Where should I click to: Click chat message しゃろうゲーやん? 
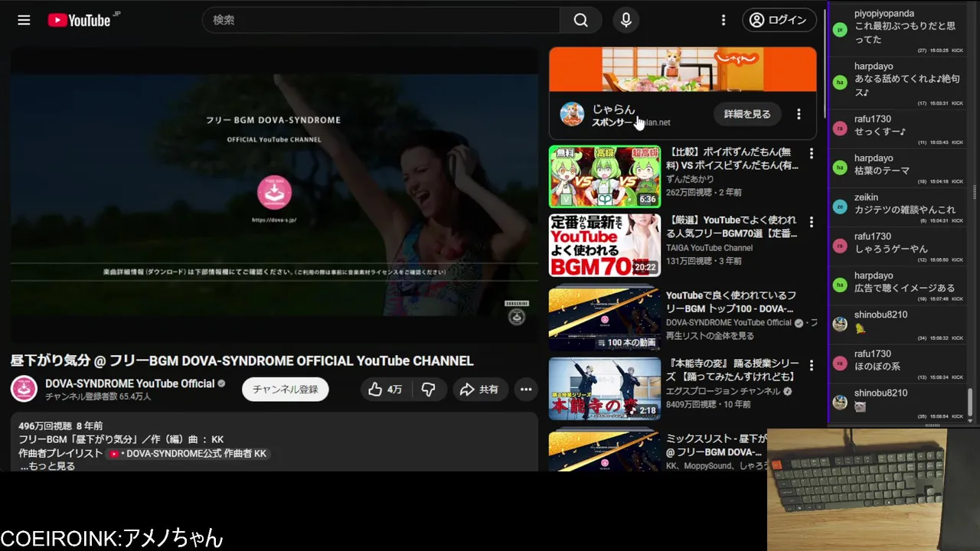(x=890, y=249)
